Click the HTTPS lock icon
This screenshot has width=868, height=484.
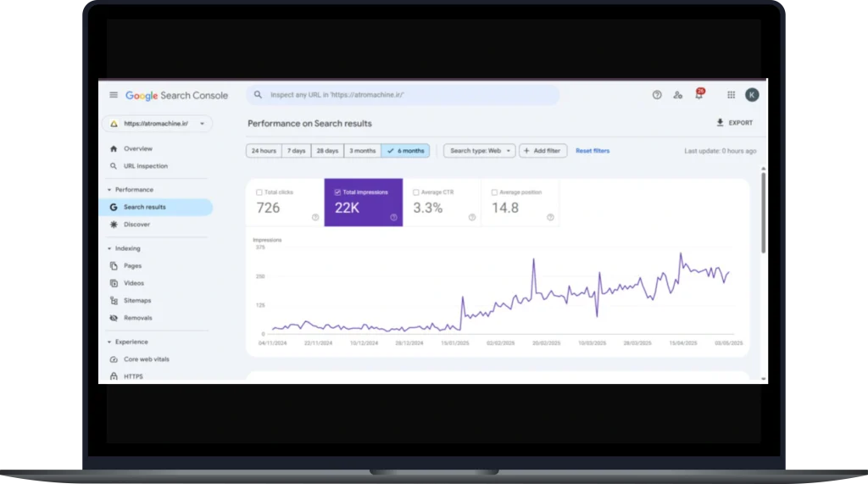pos(114,376)
